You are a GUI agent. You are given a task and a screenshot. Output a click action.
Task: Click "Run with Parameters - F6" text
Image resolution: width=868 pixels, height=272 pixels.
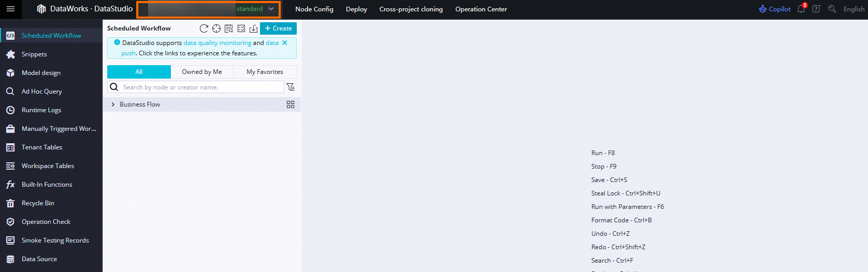[x=628, y=207]
